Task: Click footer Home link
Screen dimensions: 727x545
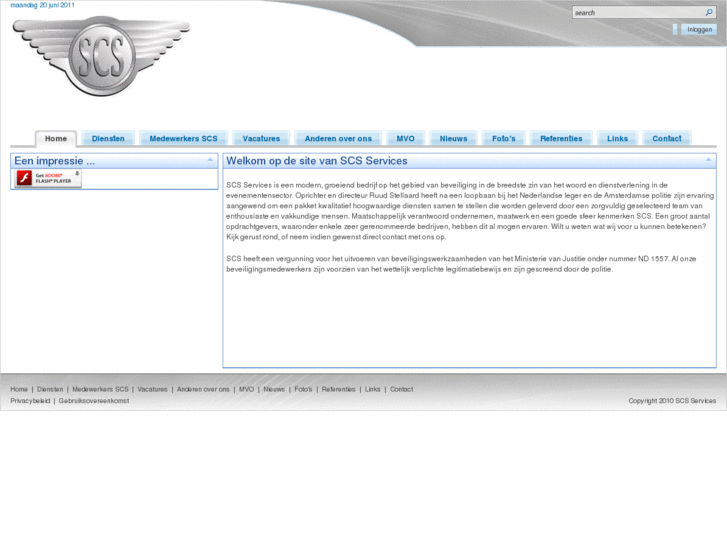Action: point(19,389)
